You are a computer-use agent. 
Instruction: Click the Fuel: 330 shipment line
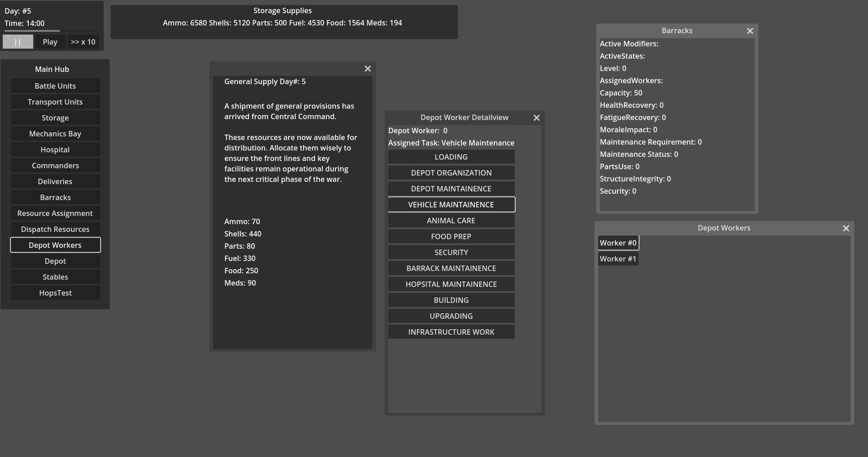tap(240, 258)
